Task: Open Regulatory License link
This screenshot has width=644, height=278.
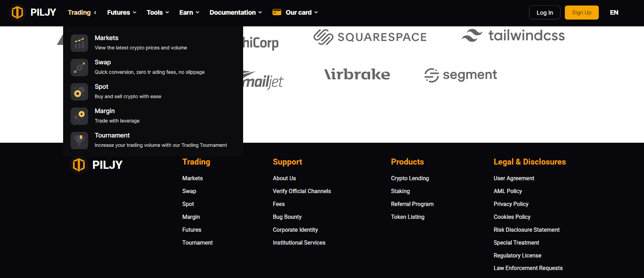Action: point(518,255)
